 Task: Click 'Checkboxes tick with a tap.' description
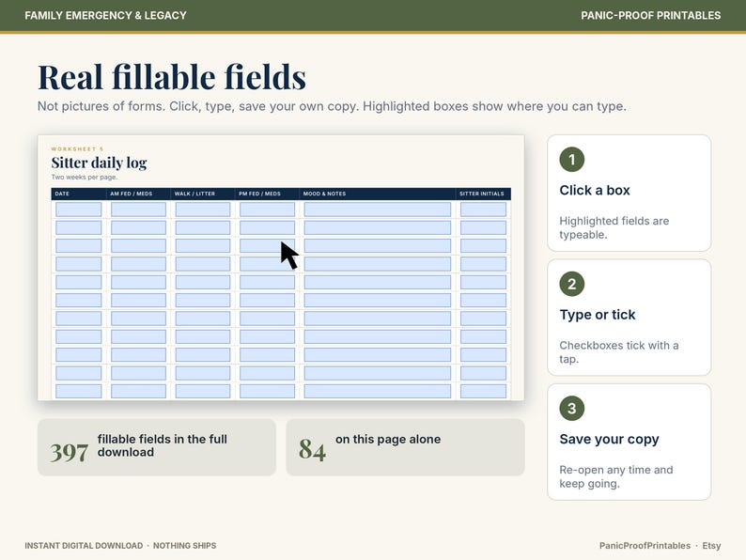tap(618, 352)
